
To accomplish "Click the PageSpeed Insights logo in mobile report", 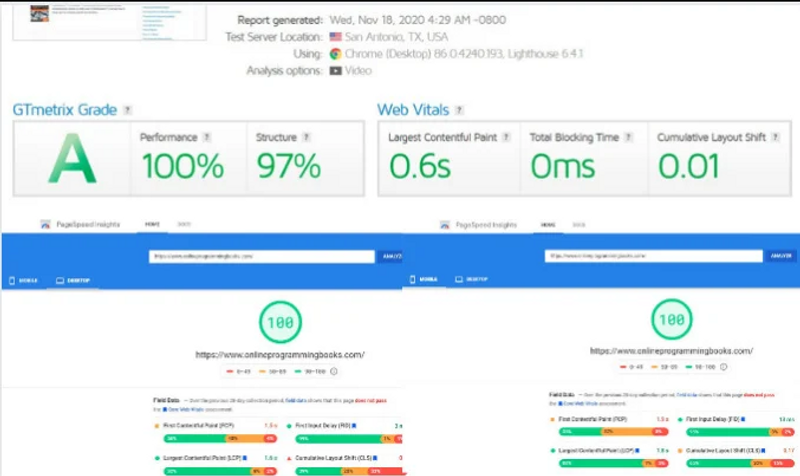I will pyautogui.click(x=445, y=225).
